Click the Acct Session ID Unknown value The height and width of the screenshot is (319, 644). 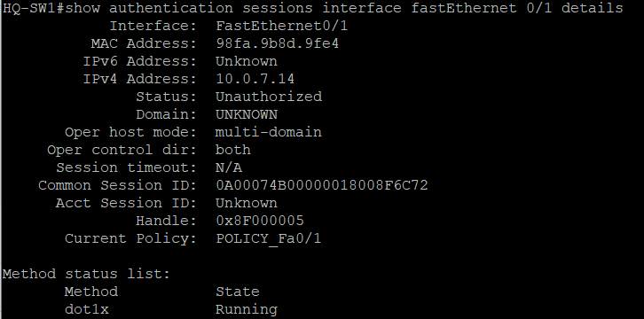click(247, 203)
